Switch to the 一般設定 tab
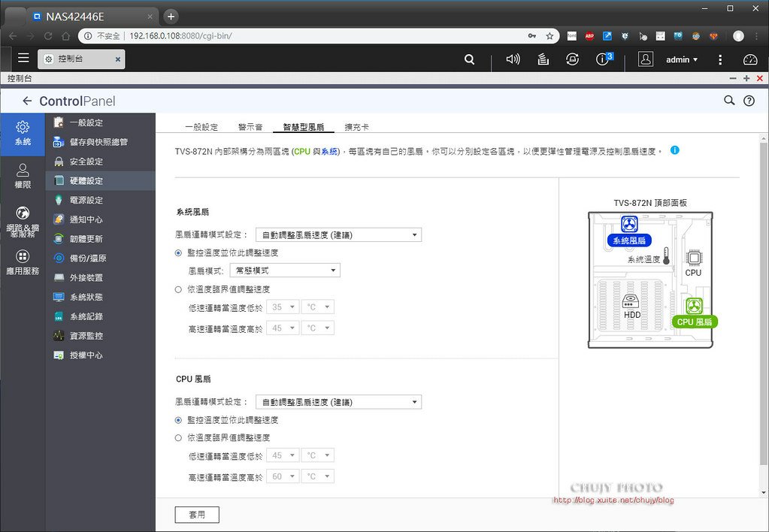Screen dimensions: 769x532 (201, 127)
